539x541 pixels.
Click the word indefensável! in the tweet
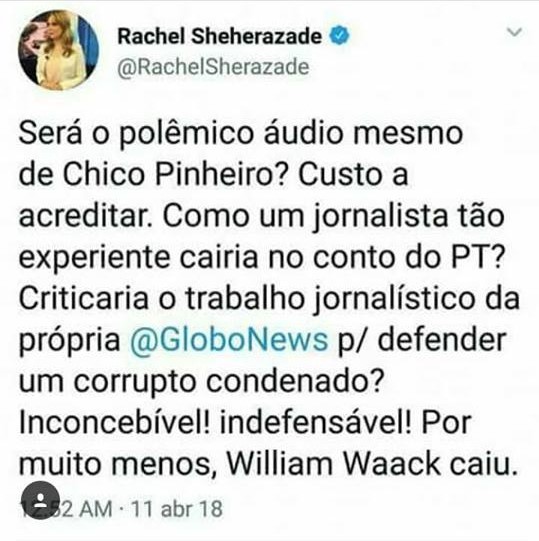tap(315, 423)
